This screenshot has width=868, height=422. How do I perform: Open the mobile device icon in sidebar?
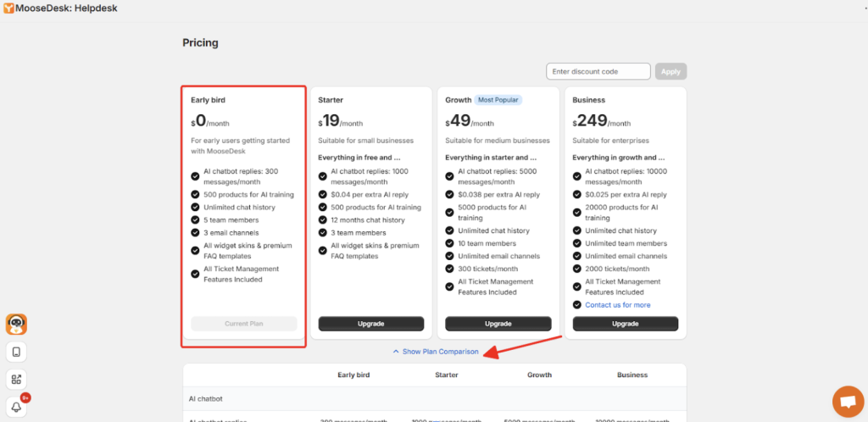coord(16,352)
